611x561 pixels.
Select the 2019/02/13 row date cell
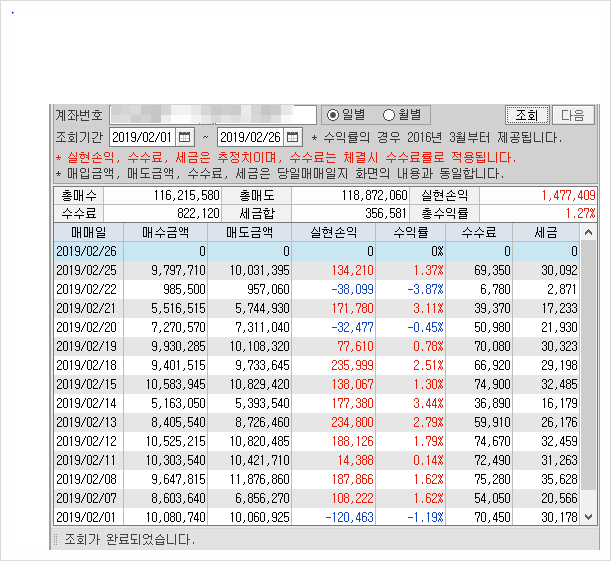(89, 422)
